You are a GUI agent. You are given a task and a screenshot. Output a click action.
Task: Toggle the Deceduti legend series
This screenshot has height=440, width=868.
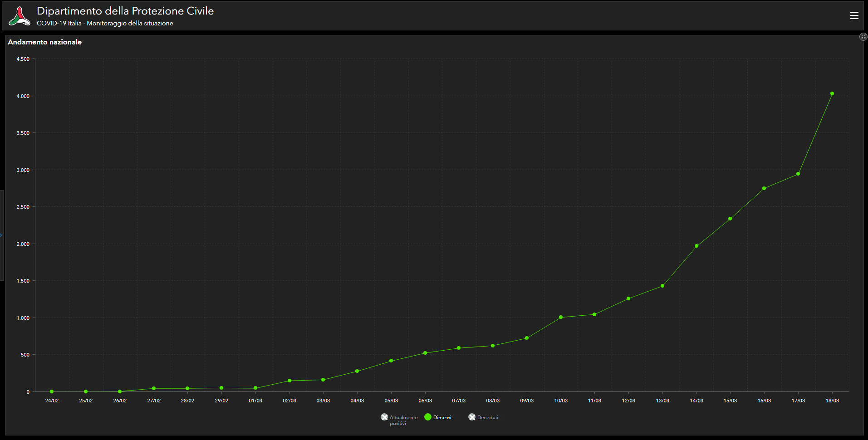click(x=483, y=417)
